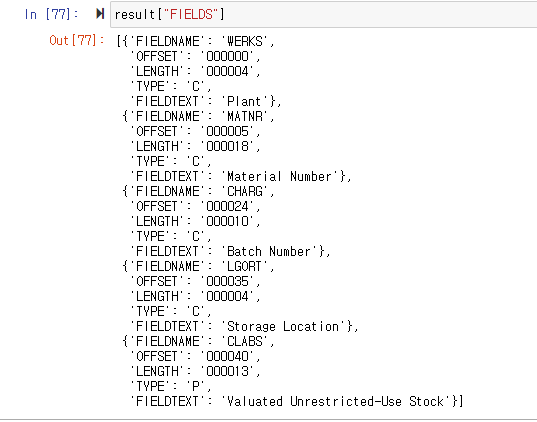Click the 'FIELDNAME': 'CLABS' line
The image size is (537, 422).
coord(199,342)
